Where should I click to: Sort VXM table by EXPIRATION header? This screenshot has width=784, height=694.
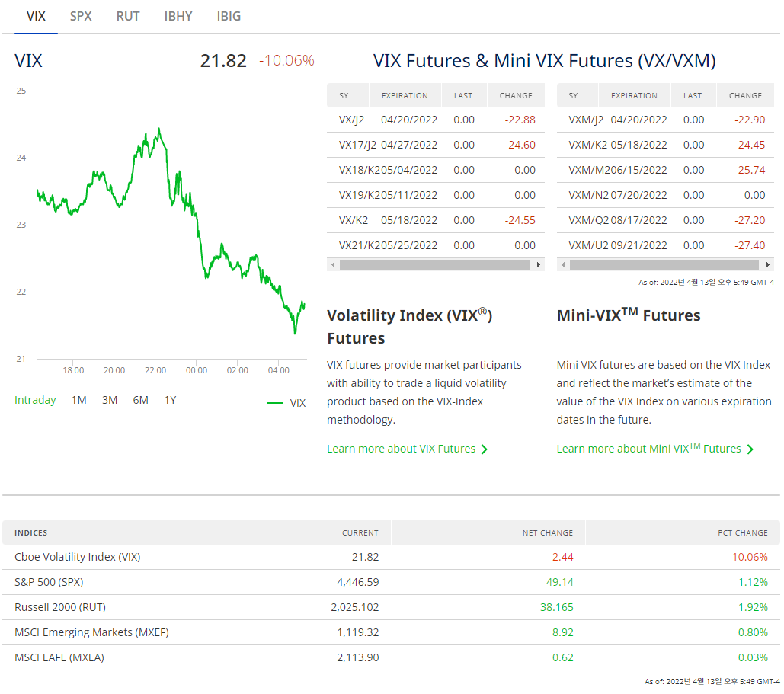coord(635,95)
